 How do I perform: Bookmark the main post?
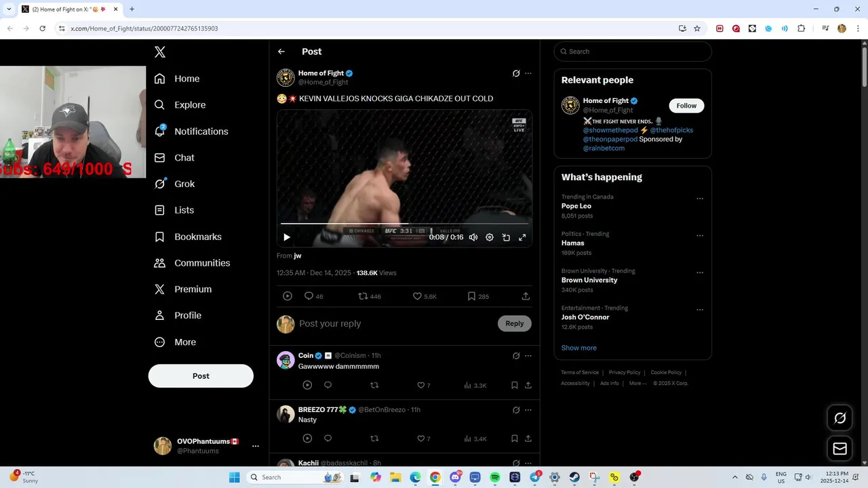[478, 296]
